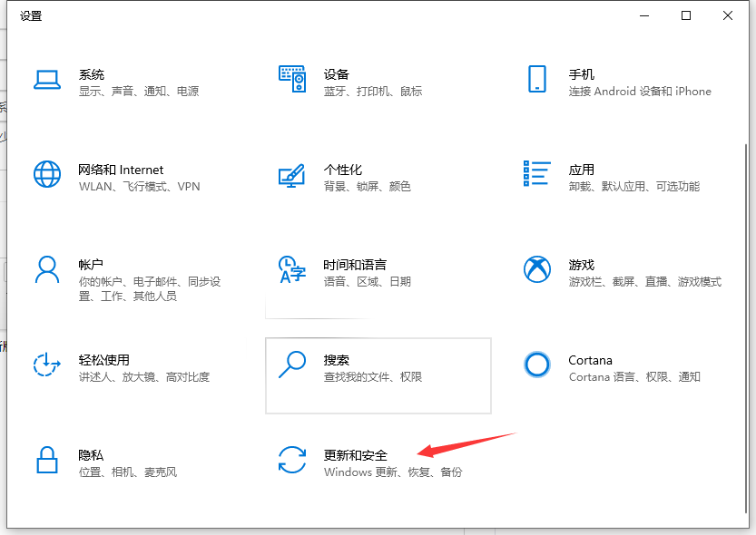Go to 网络和 Internet settings label
The image size is (756, 535).
(x=121, y=170)
